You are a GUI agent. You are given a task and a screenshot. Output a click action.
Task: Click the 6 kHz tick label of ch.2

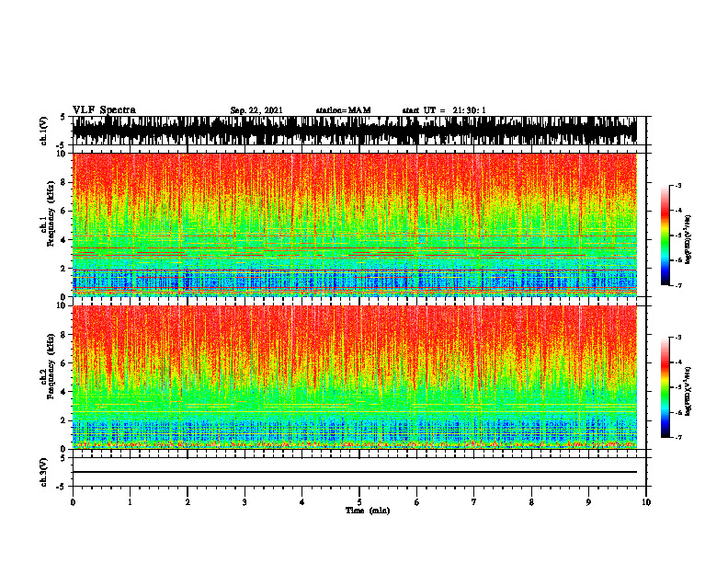pyautogui.click(x=64, y=363)
